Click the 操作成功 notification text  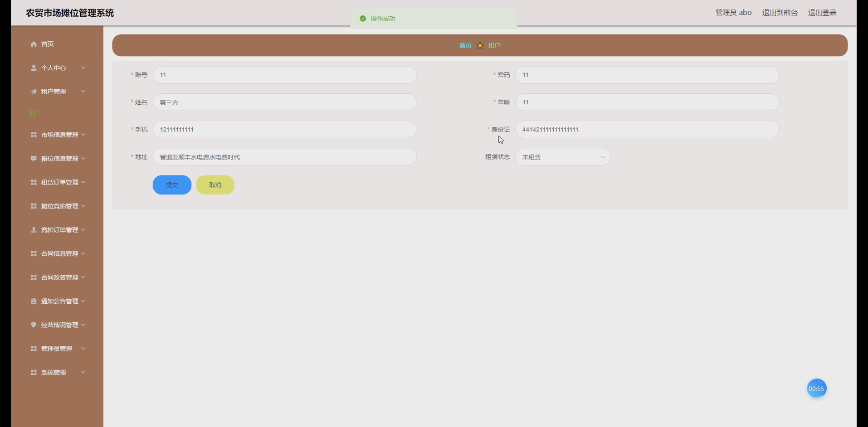[x=383, y=19]
